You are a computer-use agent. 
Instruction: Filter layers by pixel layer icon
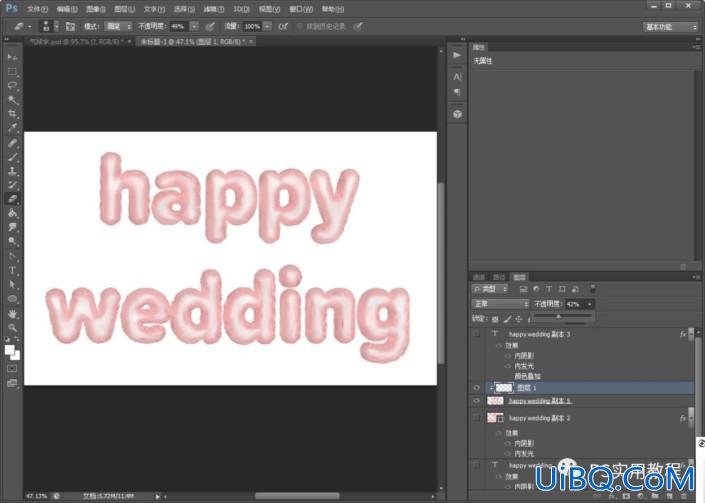(x=523, y=289)
